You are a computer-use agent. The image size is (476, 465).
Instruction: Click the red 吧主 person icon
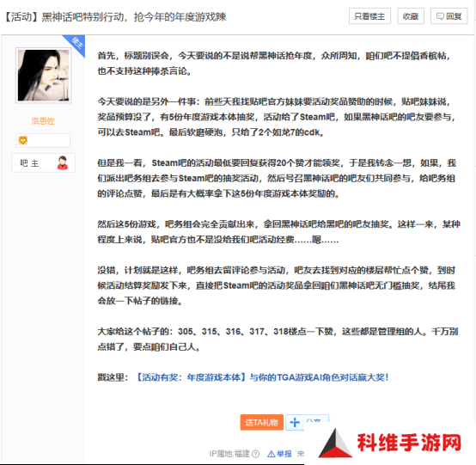point(63,162)
